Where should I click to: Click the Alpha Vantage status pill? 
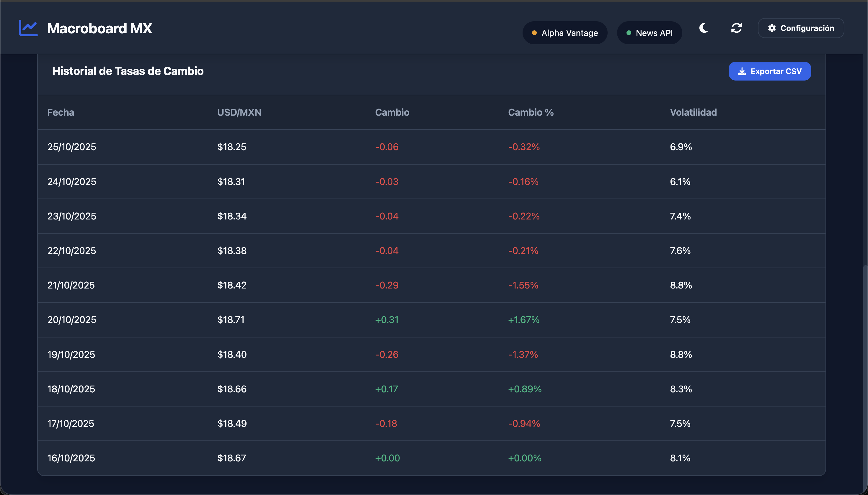pos(565,33)
